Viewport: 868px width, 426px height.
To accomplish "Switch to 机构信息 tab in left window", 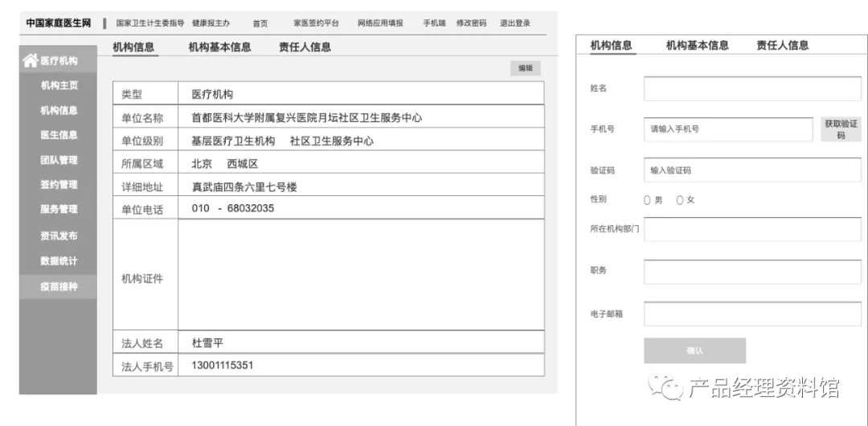I will pyautogui.click(x=133, y=47).
